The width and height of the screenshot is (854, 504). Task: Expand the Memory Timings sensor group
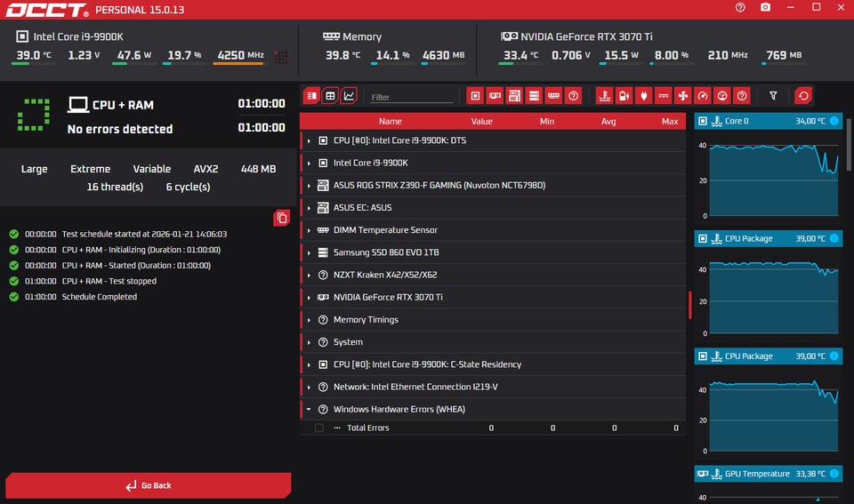coord(309,320)
